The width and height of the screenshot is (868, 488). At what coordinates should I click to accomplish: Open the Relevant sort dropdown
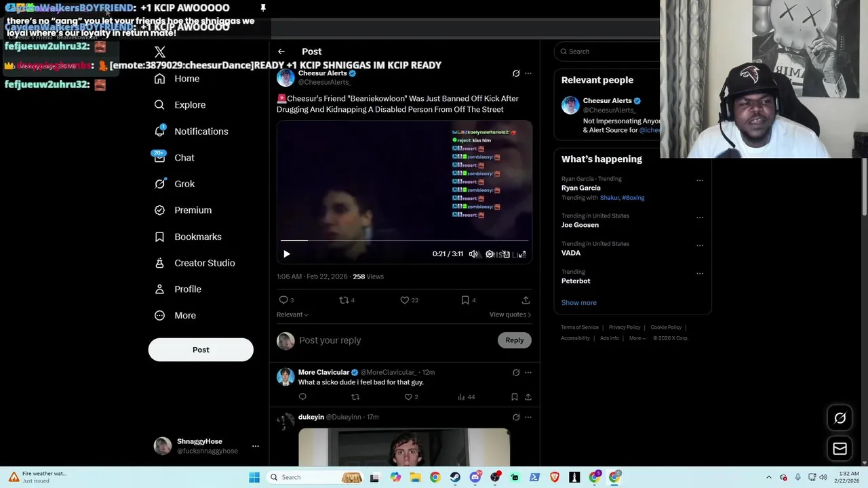(292, 314)
